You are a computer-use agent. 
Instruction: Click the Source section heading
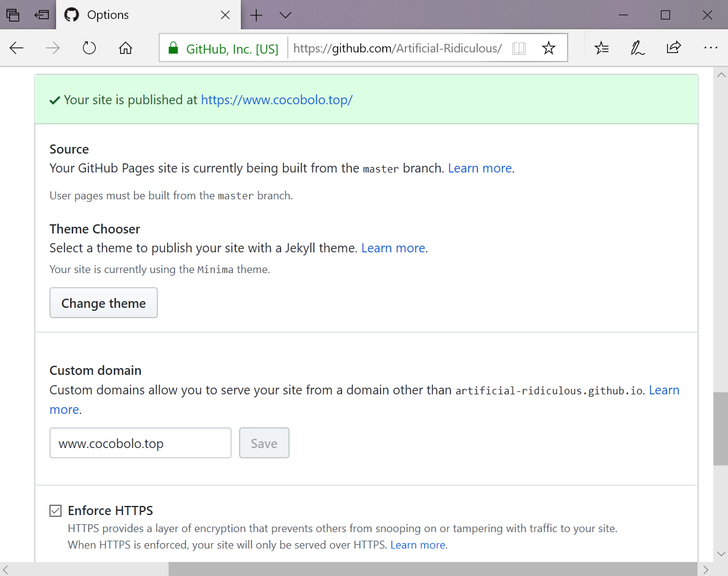pos(69,149)
